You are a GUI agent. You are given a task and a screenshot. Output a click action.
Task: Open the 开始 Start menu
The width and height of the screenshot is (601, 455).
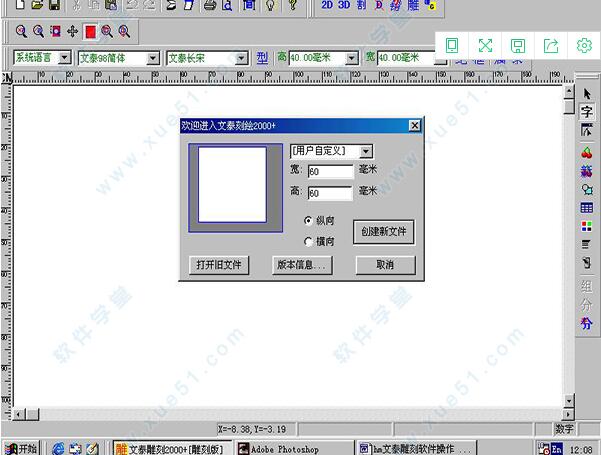tap(21, 448)
